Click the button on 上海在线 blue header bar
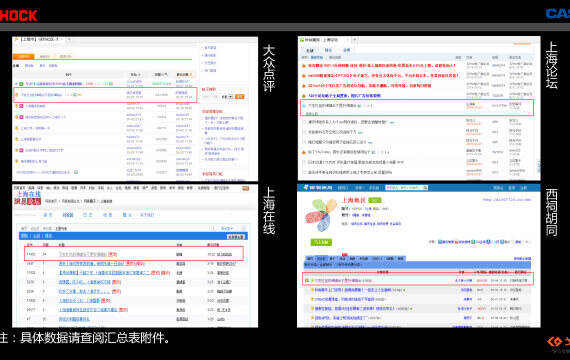This screenshot has height=360, width=570. tap(236, 237)
